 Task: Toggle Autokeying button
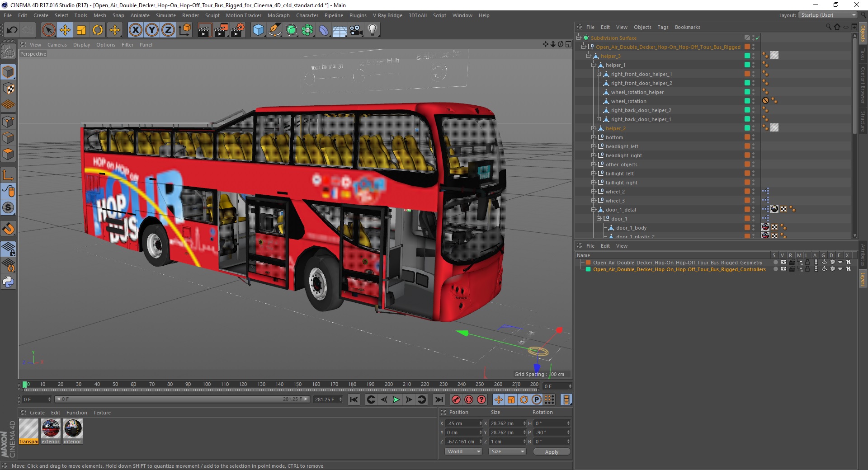(x=469, y=399)
